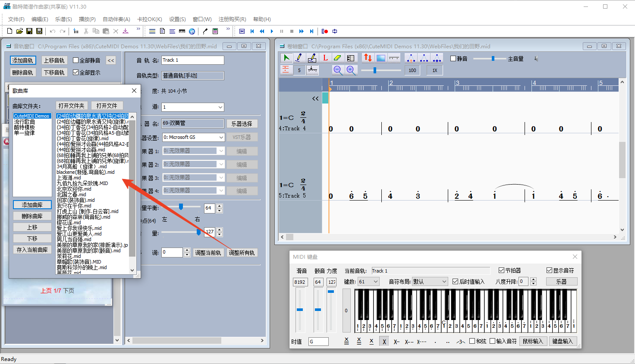The image size is (635, 364).
Task: Click the red up-down arrows transpose icon
Action: 368,58
